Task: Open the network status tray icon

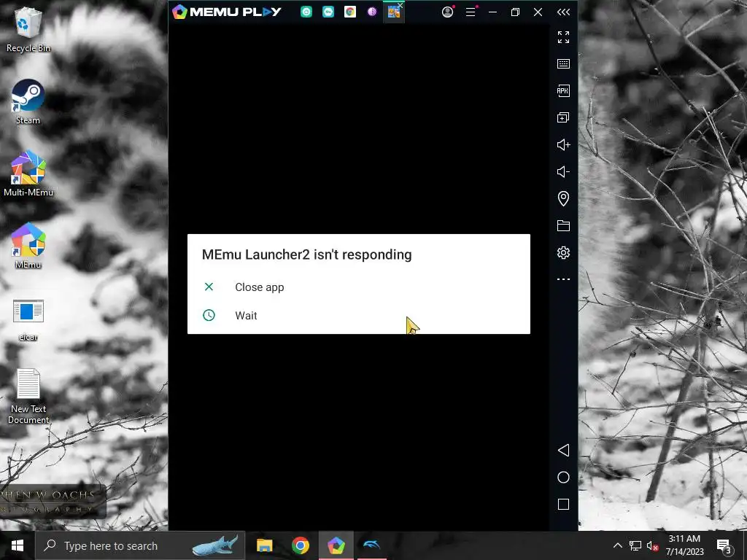Action: 635,545
